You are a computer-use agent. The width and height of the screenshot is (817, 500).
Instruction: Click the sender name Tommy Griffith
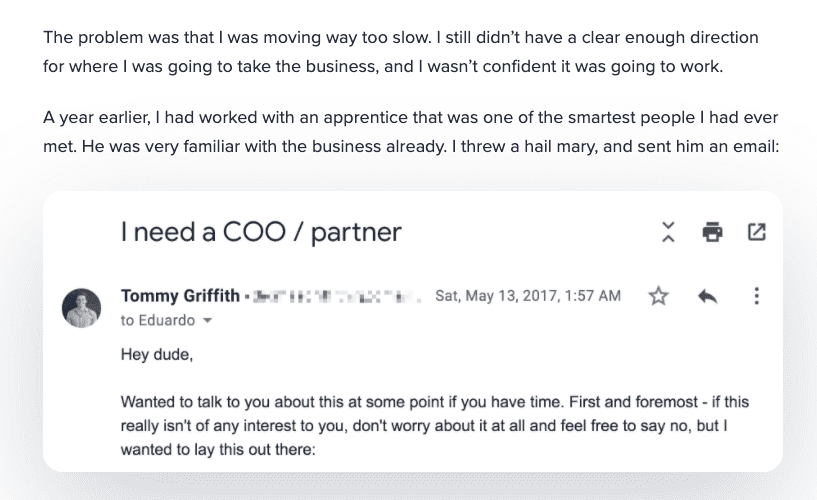coord(180,296)
